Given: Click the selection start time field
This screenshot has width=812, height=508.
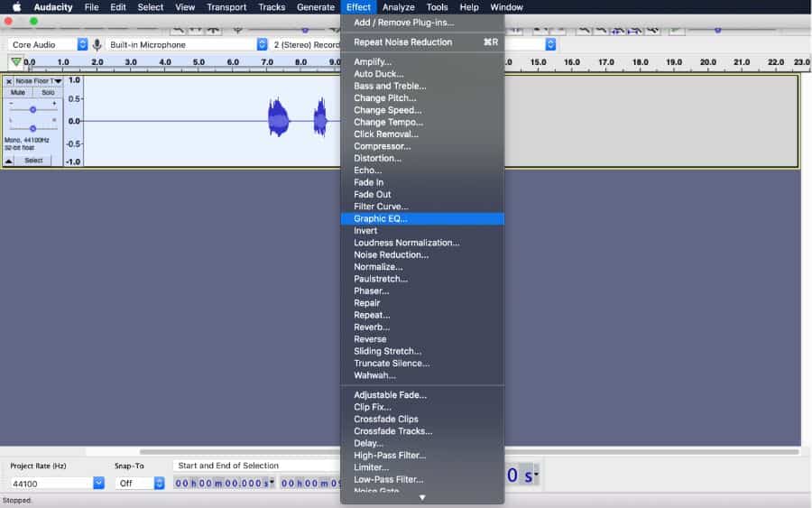Looking at the screenshot, I should point(224,483).
